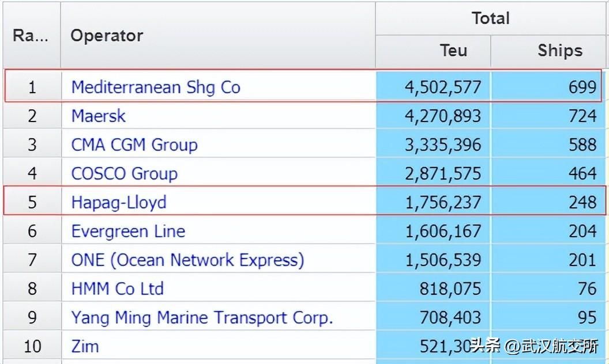Open the Mediterranean Shg Co operator link
The width and height of the screenshot is (609, 364).
pos(156,88)
